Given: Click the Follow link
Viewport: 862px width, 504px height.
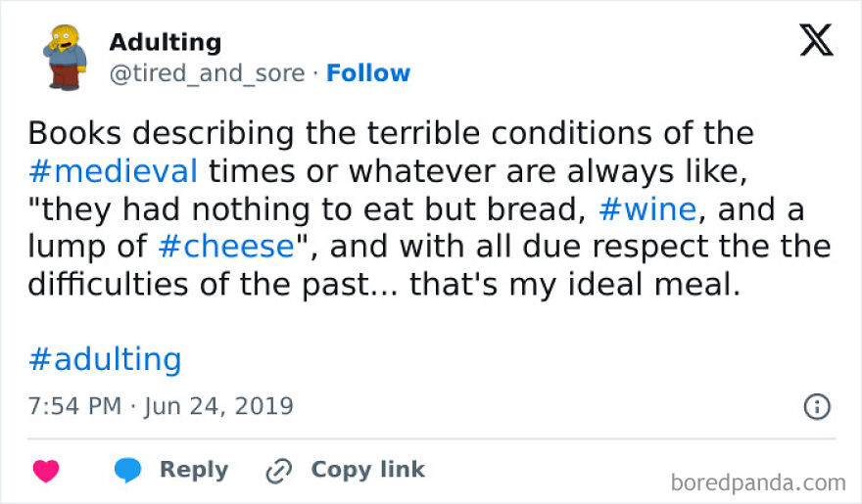Looking at the screenshot, I should tap(368, 73).
